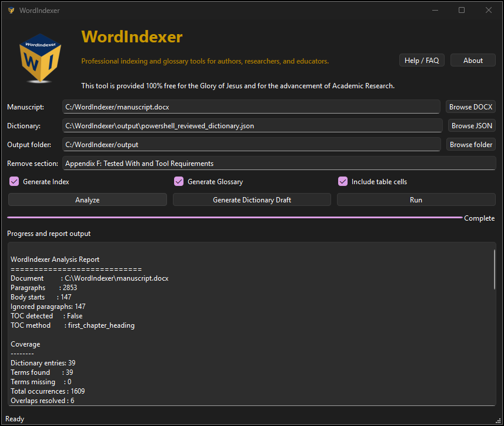Click the 'Coverage' section heading in report

click(x=25, y=344)
